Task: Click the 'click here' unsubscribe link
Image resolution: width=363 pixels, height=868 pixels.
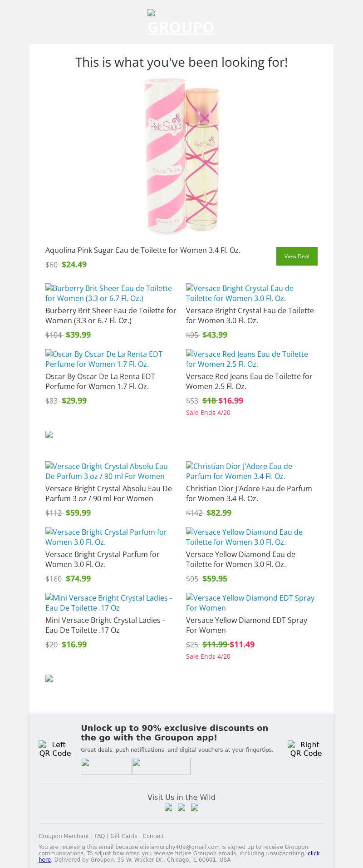Action: [x=314, y=853]
